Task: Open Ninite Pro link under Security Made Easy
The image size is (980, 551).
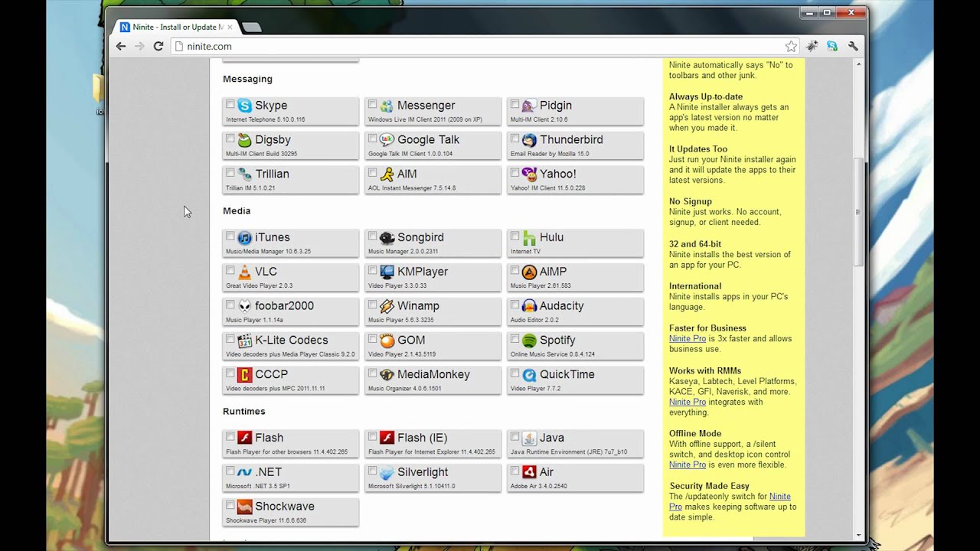Action: point(730,501)
